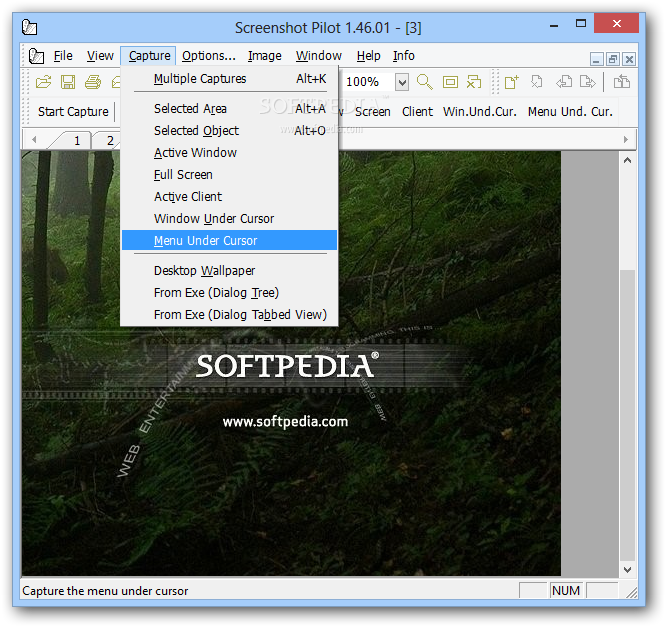Open the Help menu
The image size is (666, 627).
[368, 56]
